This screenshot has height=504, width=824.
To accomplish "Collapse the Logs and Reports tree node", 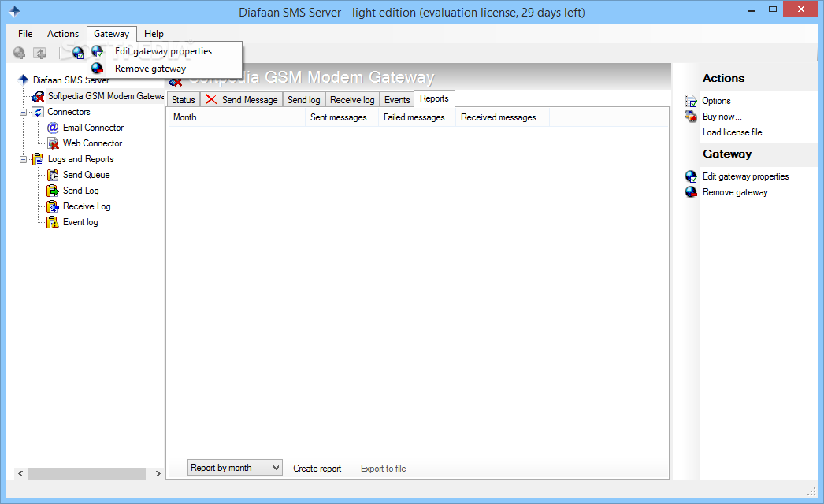I will [23, 159].
